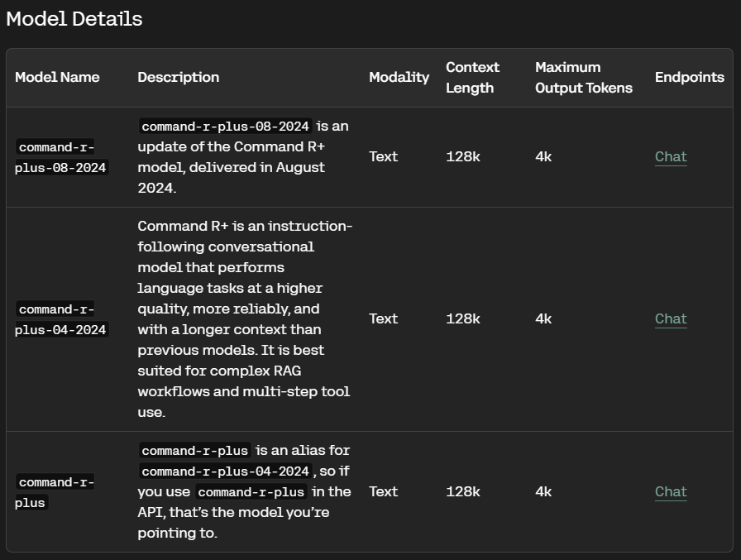
Task: Click 4k max output for command-r-plus-04-2024
Action: (543, 319)
